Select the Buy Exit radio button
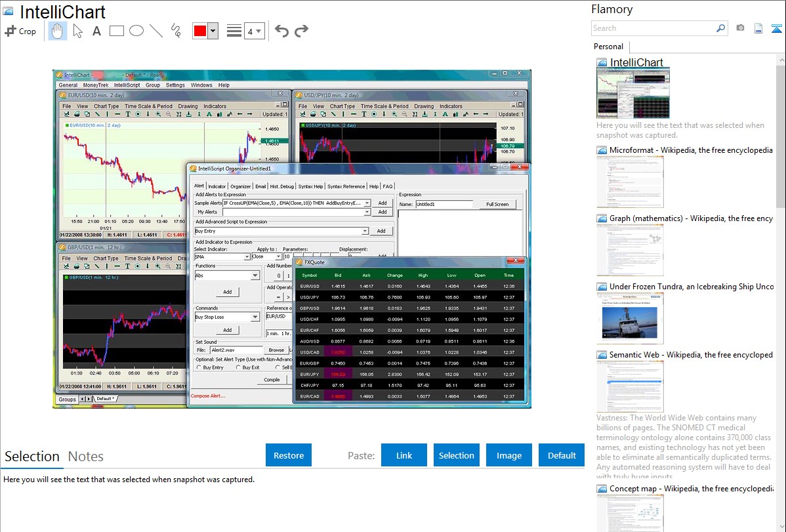 (238, 367)
